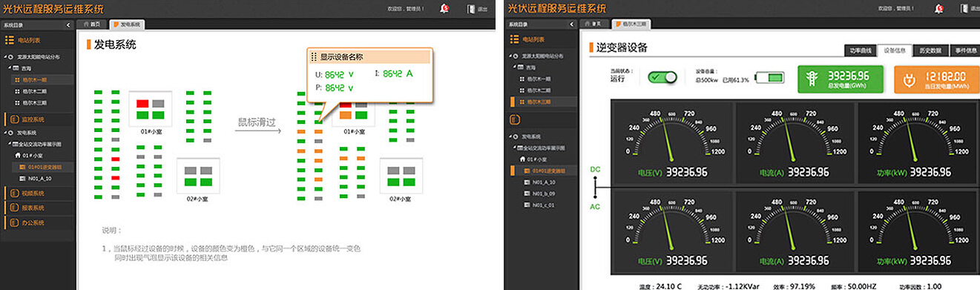
Task: Select 格尔木三期 in left window tree
Action: click(x=34, y=102)
